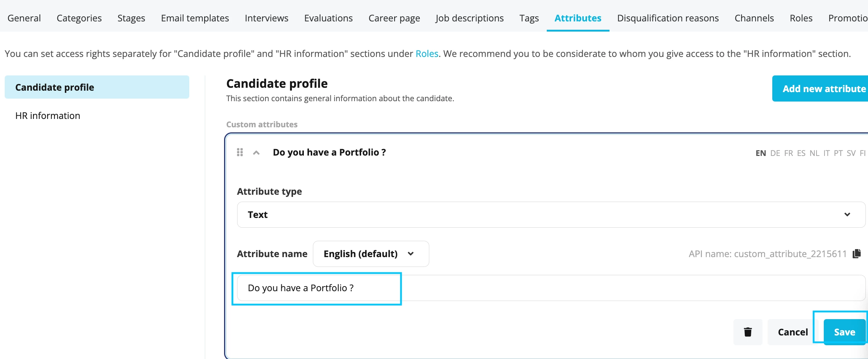The height and width of the screenshot is (359, 868).
Task: Select the NL language label
Action: pos(814,153)
